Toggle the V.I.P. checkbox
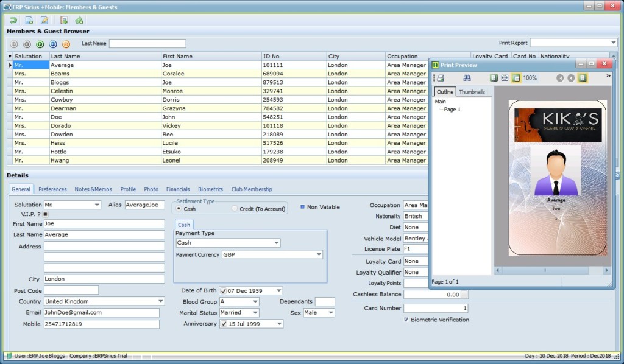Viewport: 624px width, 364px height. point(45,214)
